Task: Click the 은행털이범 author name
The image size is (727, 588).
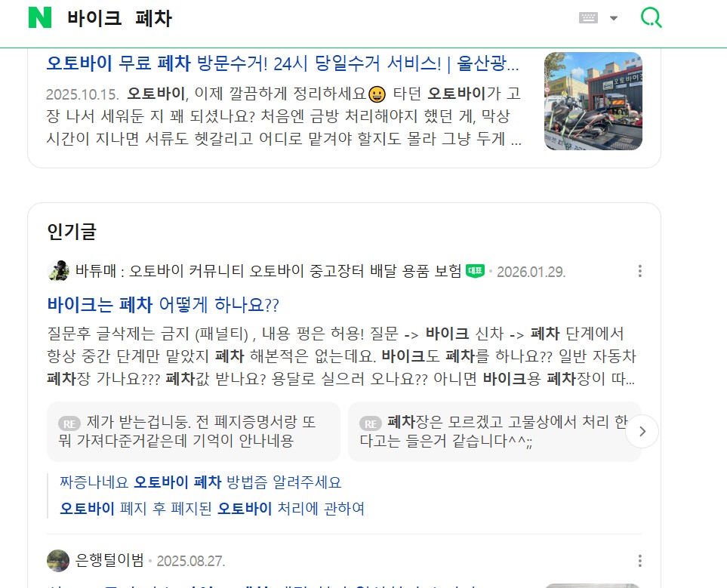Action: [x=109, y=561]
